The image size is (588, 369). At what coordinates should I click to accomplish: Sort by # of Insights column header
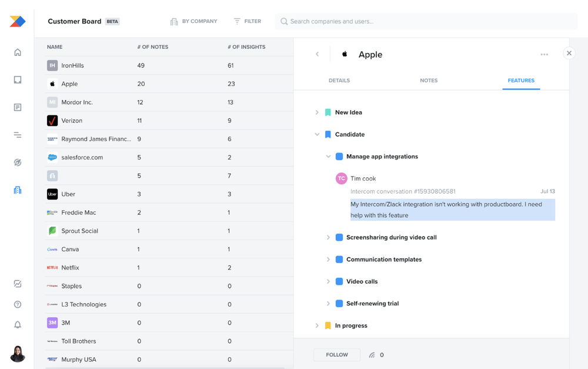246,47
